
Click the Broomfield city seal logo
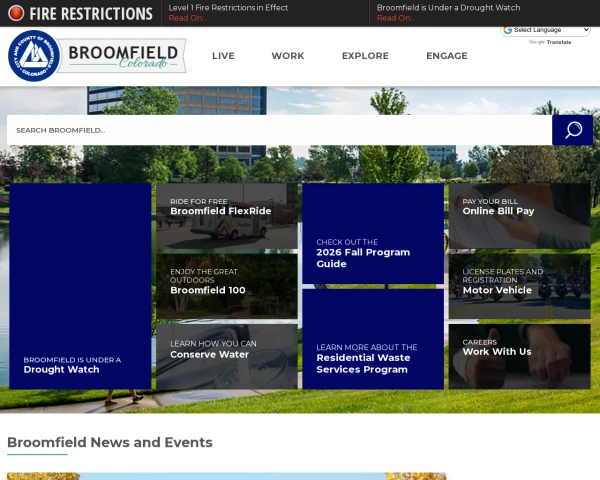[x=34, y=56]
